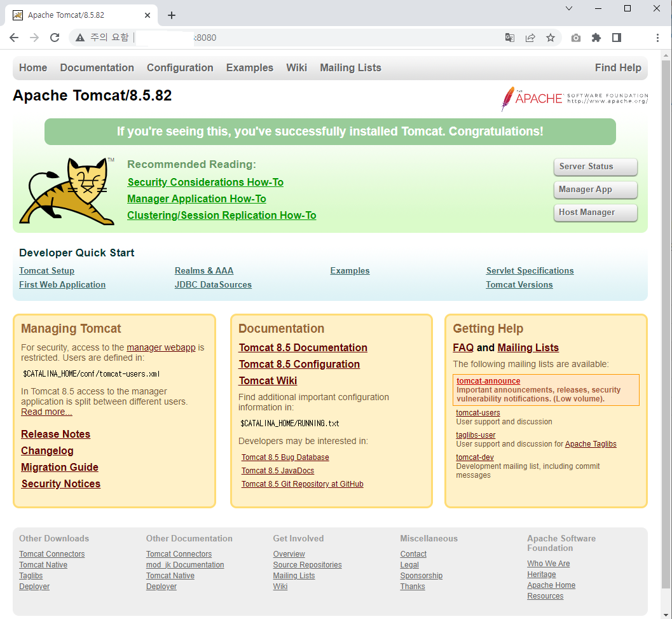Image resolution: width=672 pixels, height=619 pixels.
Task: Open First Web Application link
Action: pyautogui.click(x=62, y=285)
